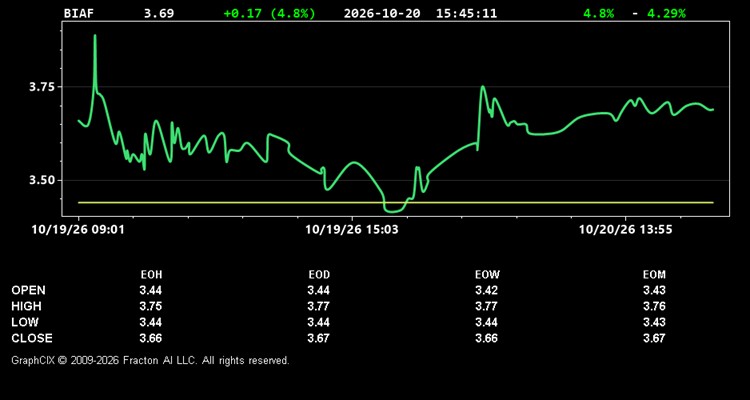Click the 10/19/26 15:03 timeline label
The width and height of the screenshot is (750, 400).
coord(352,230)
